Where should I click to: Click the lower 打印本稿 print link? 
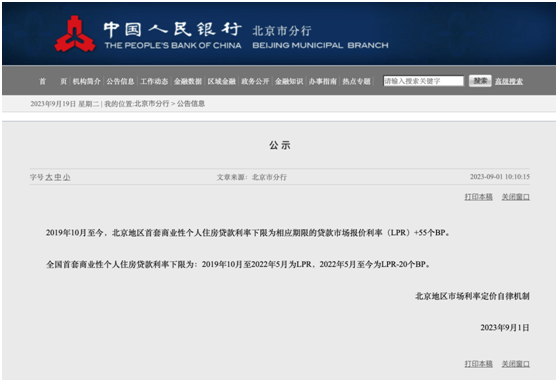pos(479,364)
